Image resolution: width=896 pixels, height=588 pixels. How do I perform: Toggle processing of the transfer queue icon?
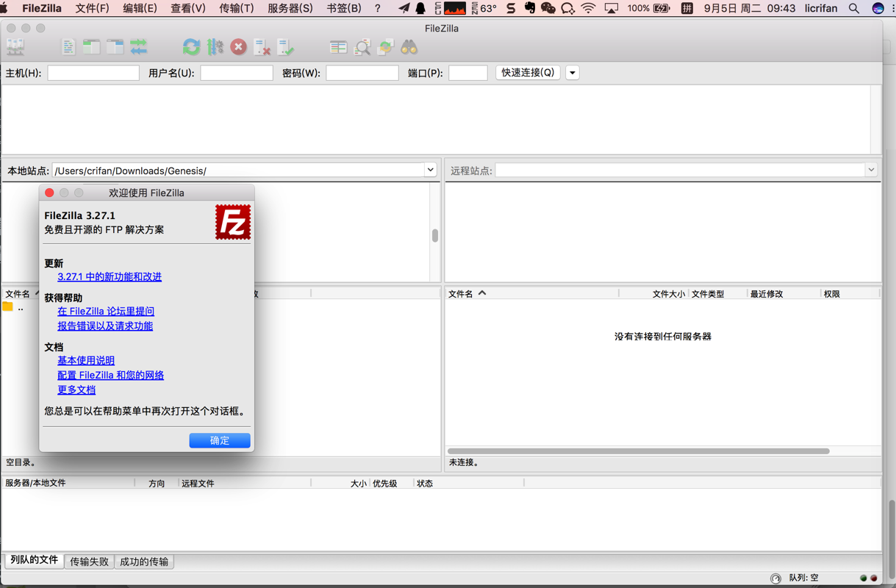tap(215, 47)
